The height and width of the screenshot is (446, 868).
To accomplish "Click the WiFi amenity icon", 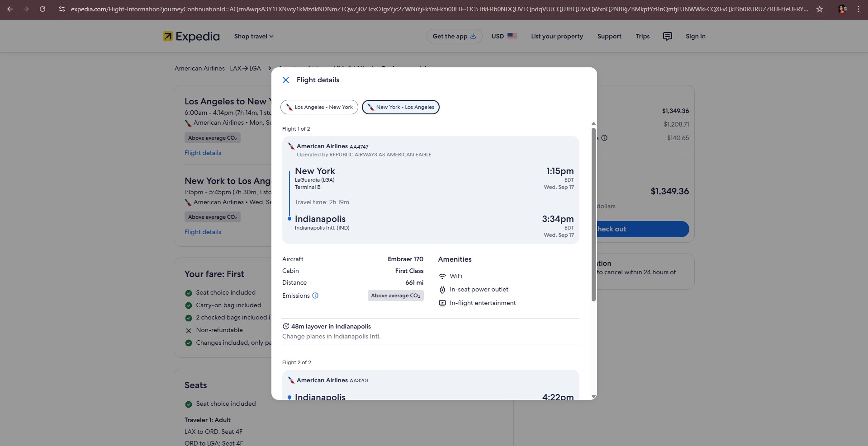I will point(442,276).
